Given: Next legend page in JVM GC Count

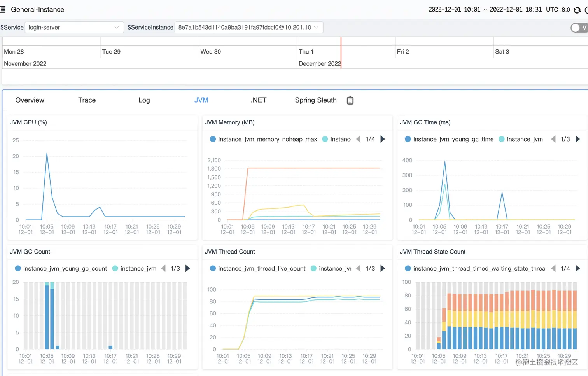Looking at the screenshot, I should click(188, 268).
